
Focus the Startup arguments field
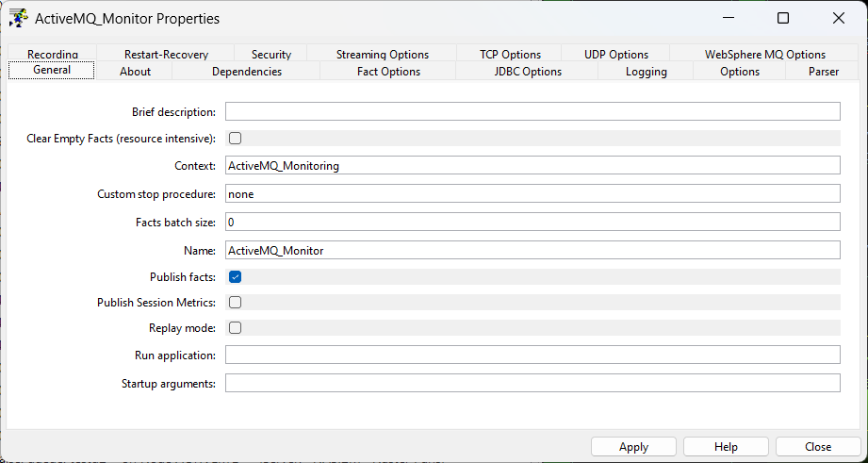pyautogui.click(x=532, y=383)
